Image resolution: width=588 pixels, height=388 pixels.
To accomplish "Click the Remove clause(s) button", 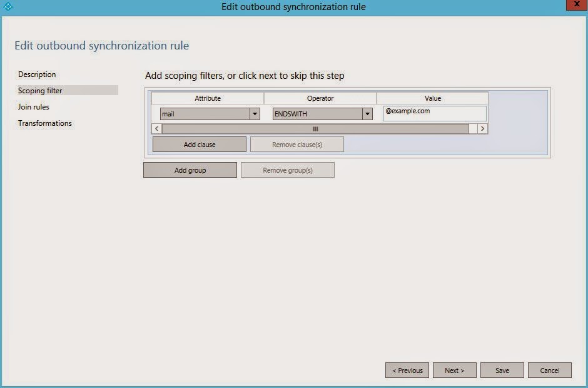I will (297, 145).
